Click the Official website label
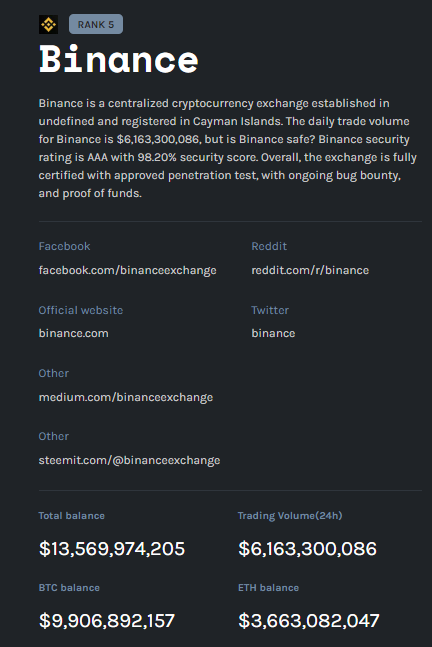Screen dimensions: 432x647 (81, 310)
